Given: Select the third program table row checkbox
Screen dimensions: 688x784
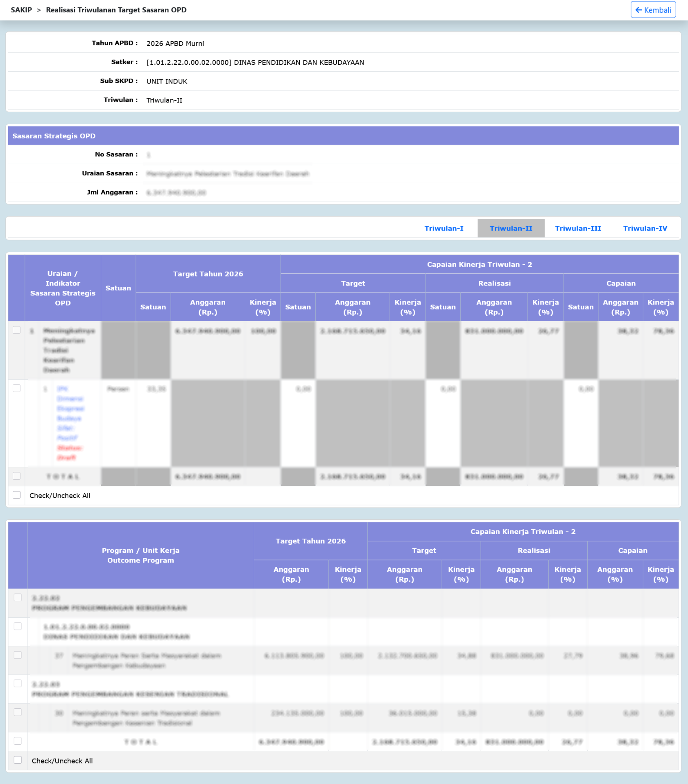Looking at the screenshot, I should click(18, 655).
